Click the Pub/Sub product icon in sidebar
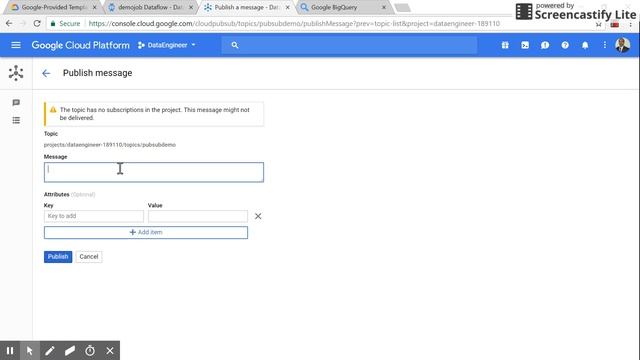The width and height of the screenshot is (640, 360). [x=16, y=73]
